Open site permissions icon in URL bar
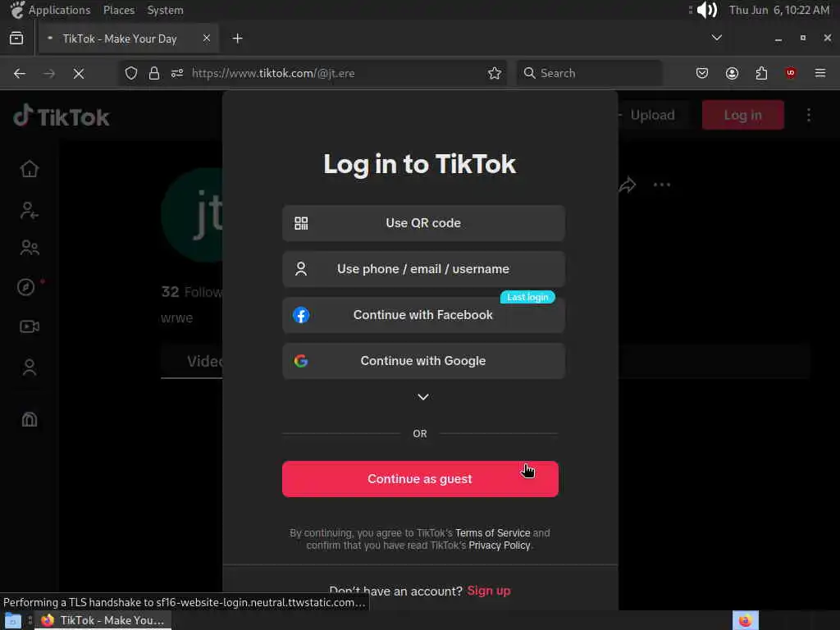 177,73
